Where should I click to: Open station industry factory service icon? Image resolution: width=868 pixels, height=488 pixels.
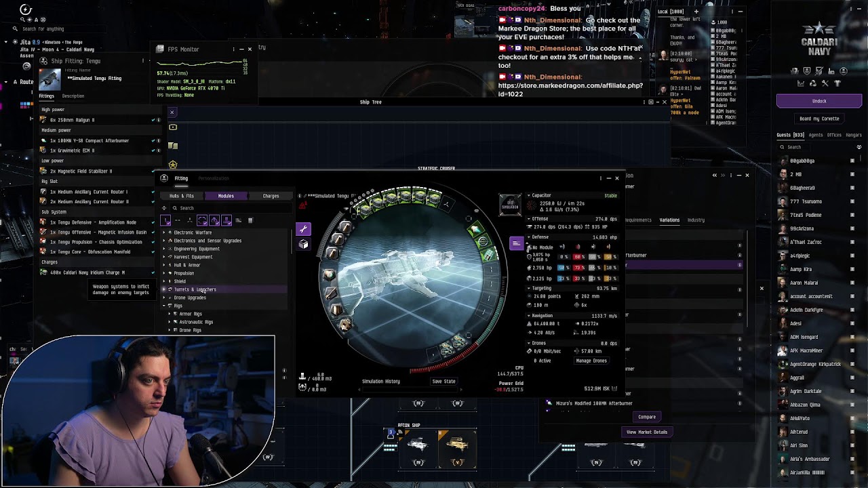point(831,70)
